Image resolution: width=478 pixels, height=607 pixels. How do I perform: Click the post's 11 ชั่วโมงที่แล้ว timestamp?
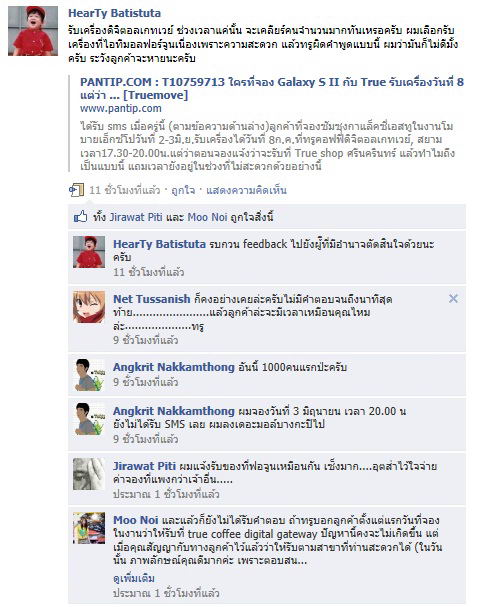pyautogui.click(x=125, y=190)
